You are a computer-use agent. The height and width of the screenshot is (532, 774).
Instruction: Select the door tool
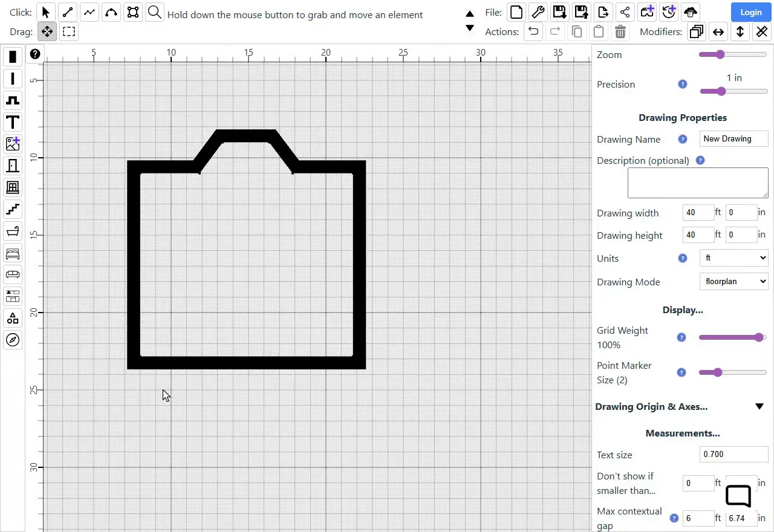(x=13, y=166)
